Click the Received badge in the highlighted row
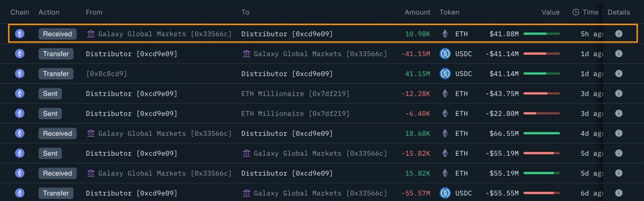The height and width of the screenshot is (201, 644). point(57,34)
